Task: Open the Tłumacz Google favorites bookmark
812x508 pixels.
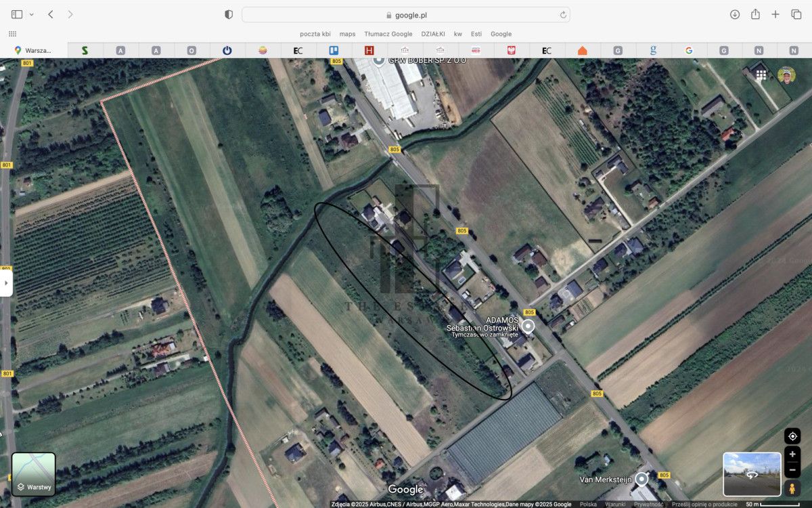Action: tap(388, 34)
